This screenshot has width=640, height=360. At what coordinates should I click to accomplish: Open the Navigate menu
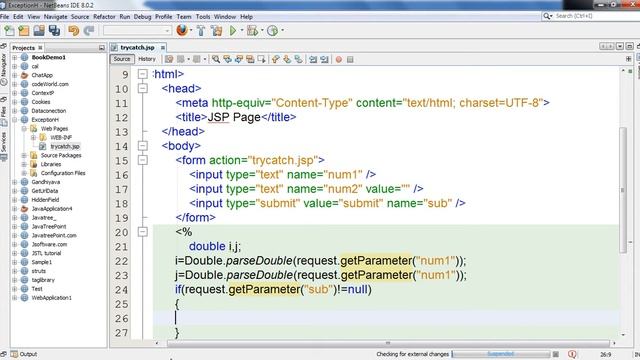[56, 17]
